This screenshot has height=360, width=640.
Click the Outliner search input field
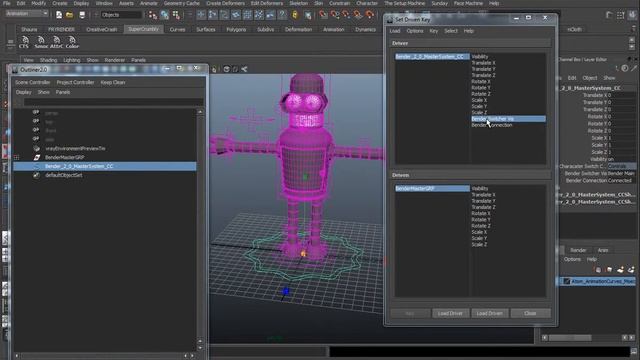pyautogui.click(x=113, y=102)
